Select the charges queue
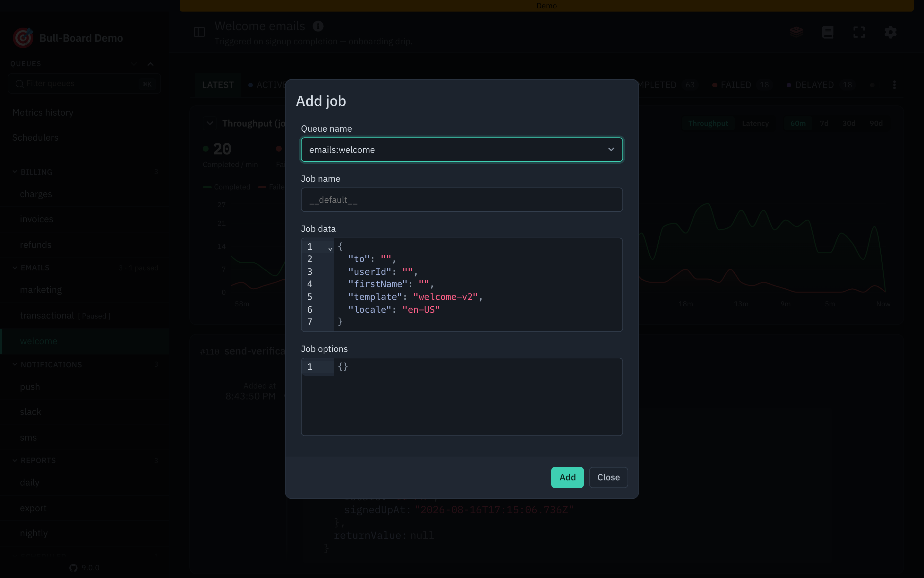Screen dimensions: 924x578 [x=84, y=194]
